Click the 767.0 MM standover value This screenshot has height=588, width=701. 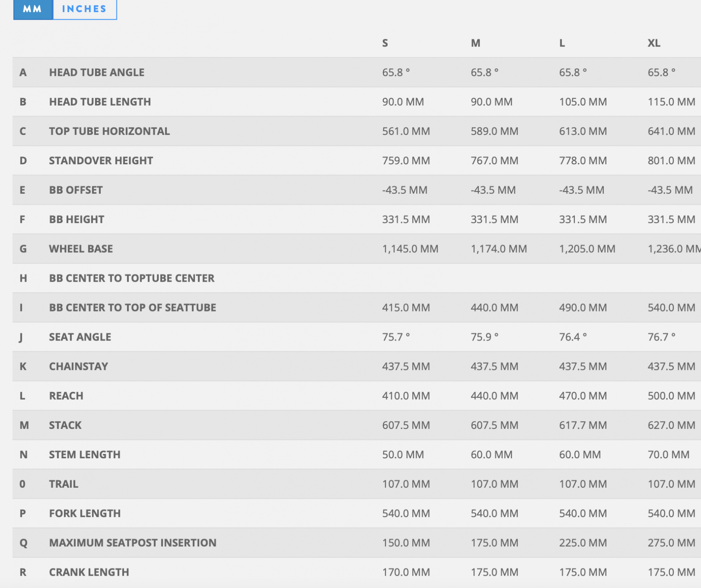point(495,160)
